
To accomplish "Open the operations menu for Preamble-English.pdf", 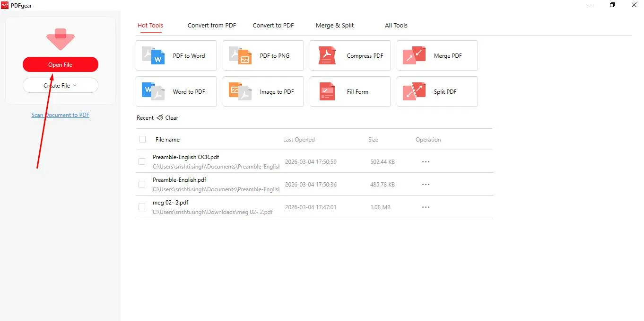I will pos(425,184).
